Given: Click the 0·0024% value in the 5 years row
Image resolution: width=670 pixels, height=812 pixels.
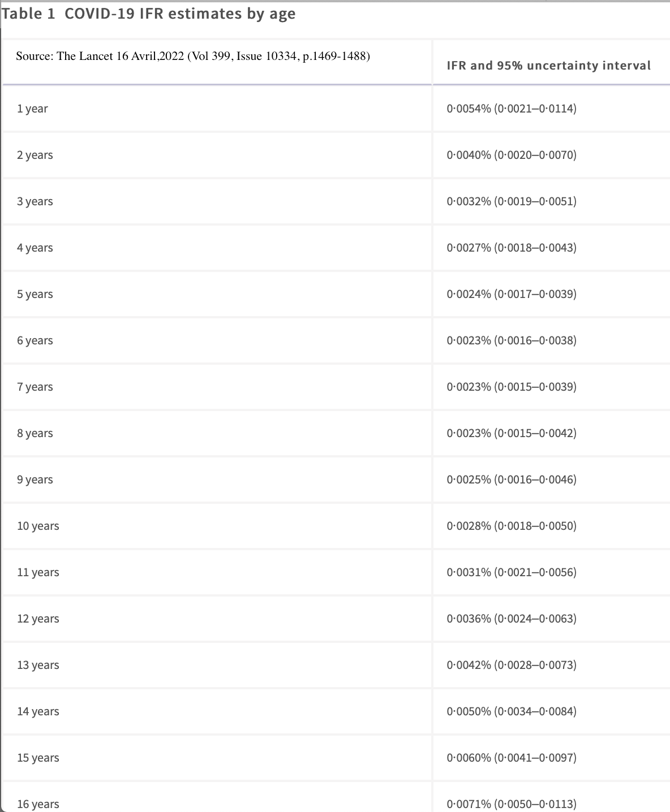Looking at the screenshot, I should (x=469, y=294).
